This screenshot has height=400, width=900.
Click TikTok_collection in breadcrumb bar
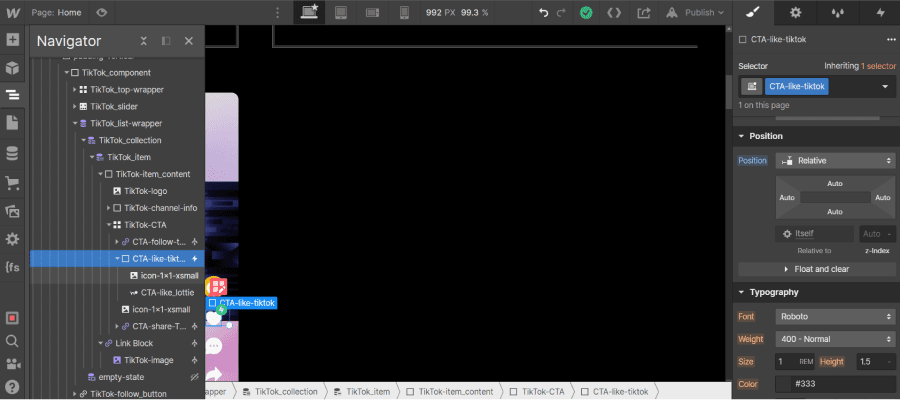280,392
